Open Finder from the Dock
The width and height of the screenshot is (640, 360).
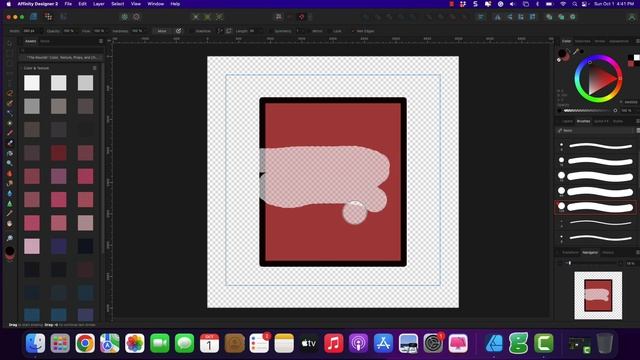(x=36, y=343)
